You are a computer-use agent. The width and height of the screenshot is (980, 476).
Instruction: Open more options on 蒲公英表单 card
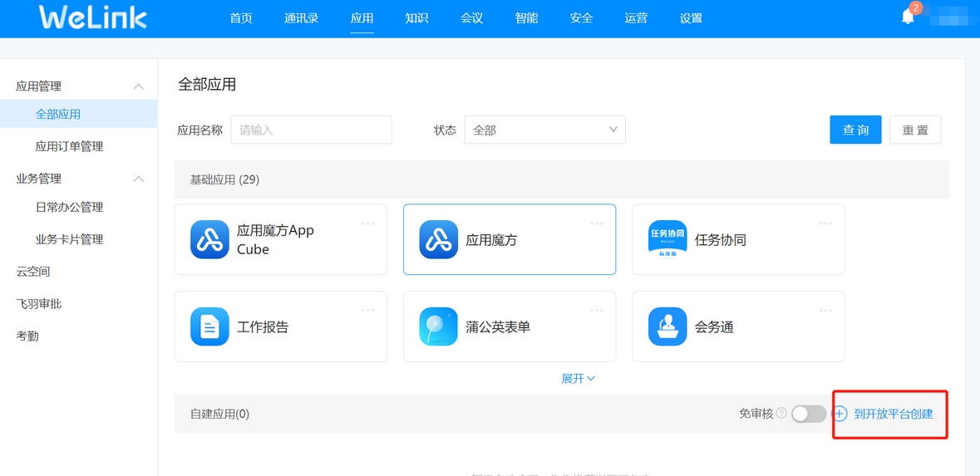(597, 310)
